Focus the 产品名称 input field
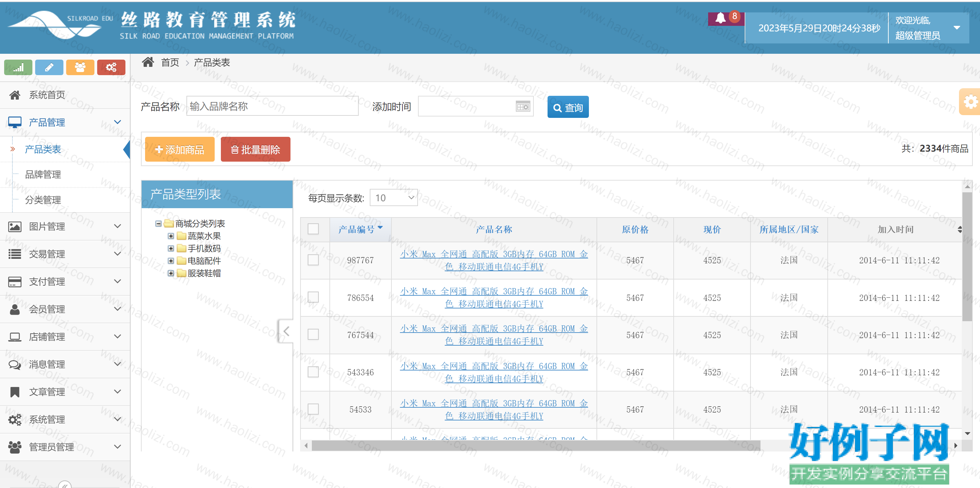 pyautogui.click(x=272, y=106)
